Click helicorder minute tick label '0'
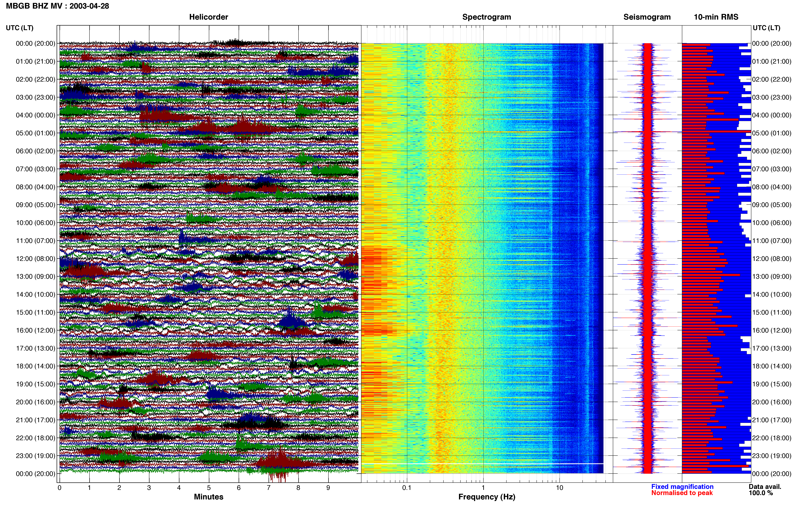This screenshot has width=812, height=508. (59, 488)
